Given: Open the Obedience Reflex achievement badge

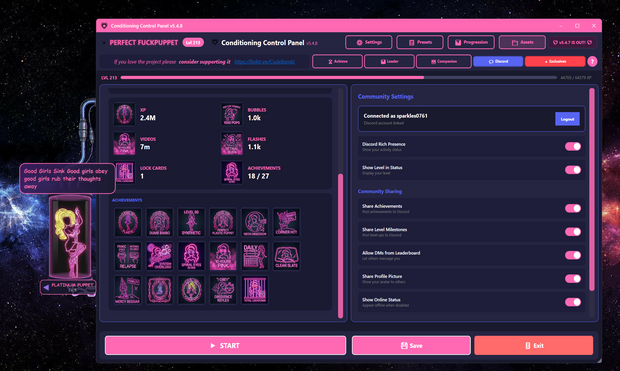Looking at the screenshot, I should coord(223,290).
